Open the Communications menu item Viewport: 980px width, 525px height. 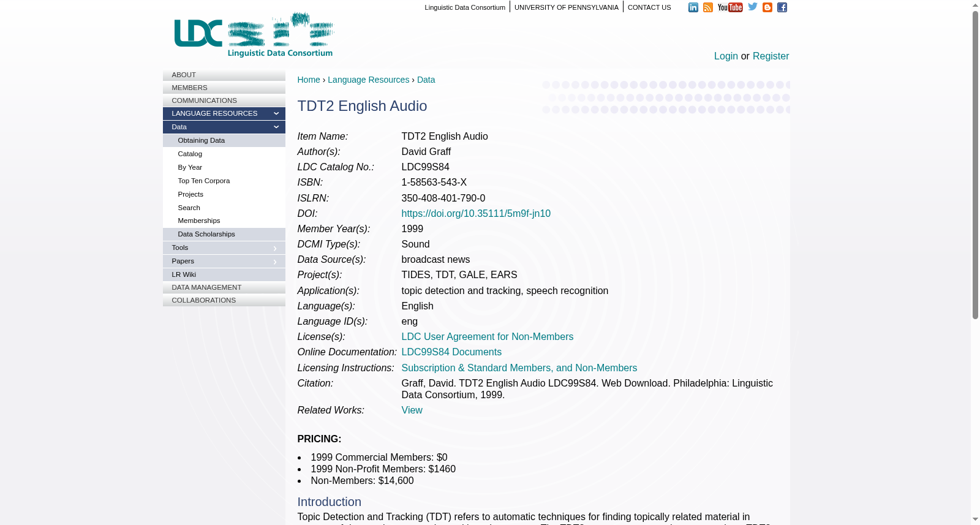224,100
